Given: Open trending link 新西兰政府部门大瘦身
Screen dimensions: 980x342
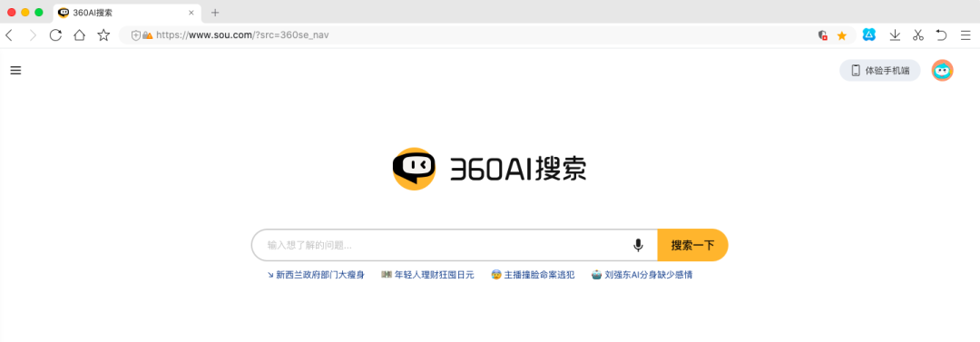Looking at the screenshot, I should click(x=316, y=275).
